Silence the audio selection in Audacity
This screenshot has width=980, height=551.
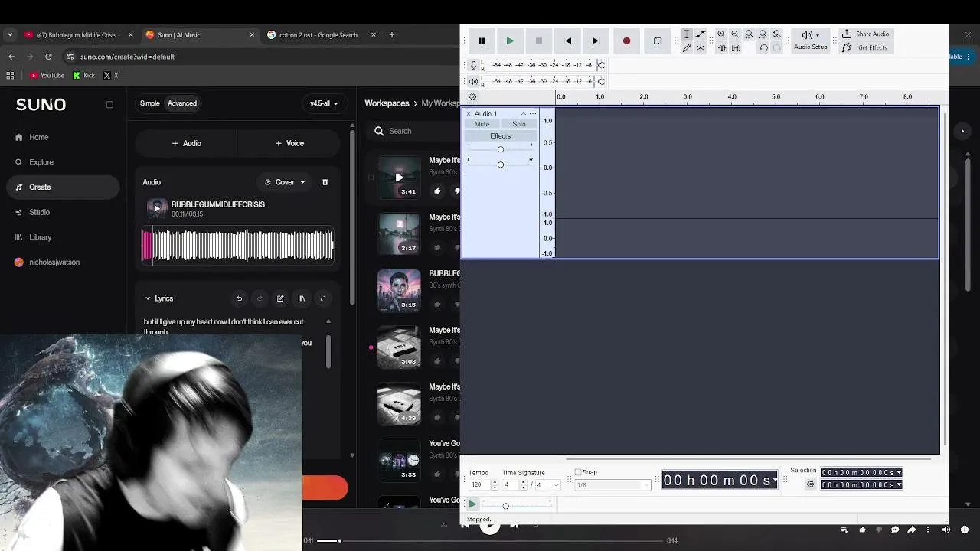coord(736,48)
